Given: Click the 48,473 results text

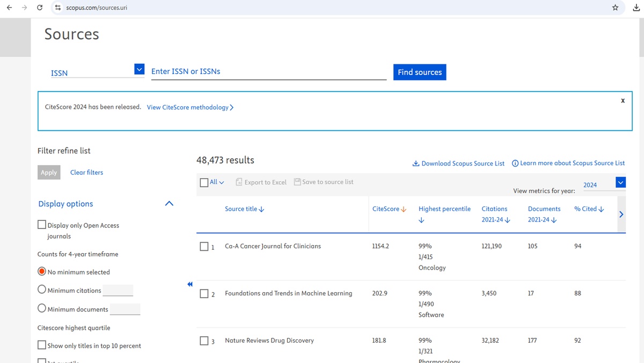Looking at the screenshot, I should [225, 160].
